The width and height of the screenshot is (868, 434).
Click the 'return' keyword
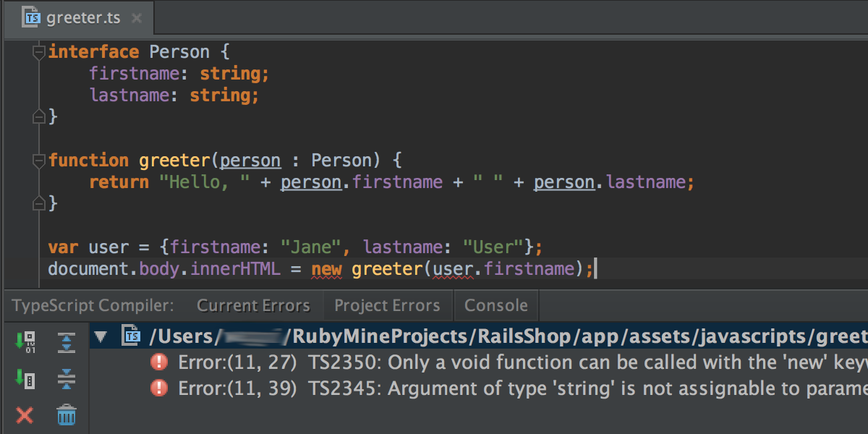(119, 182)
